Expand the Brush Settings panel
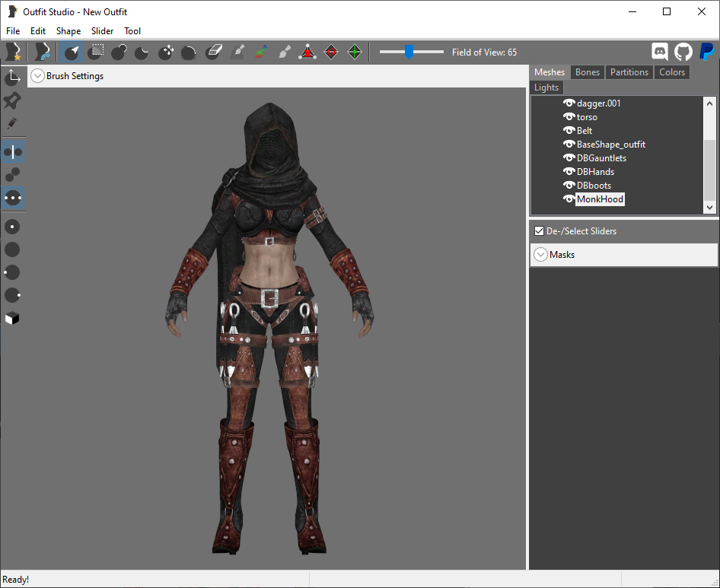This screenshot has height=588, width=720. (37, 76)
